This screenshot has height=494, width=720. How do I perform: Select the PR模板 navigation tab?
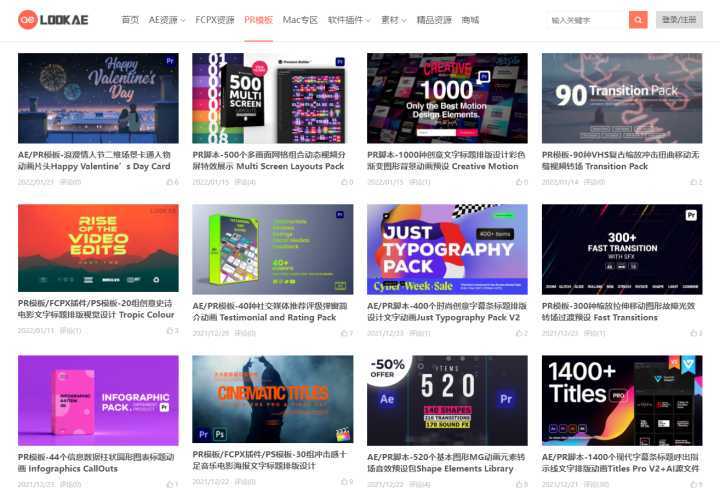point(259,20)
